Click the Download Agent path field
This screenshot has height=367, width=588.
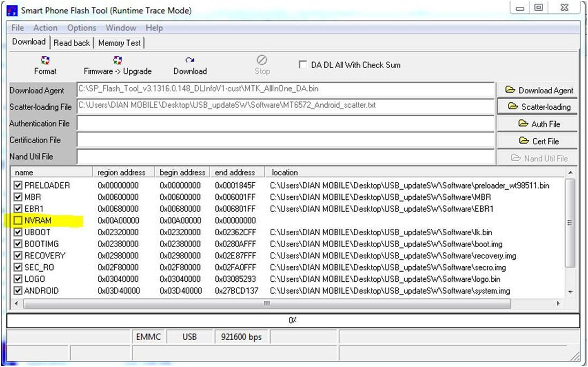(x=285, y=90)
